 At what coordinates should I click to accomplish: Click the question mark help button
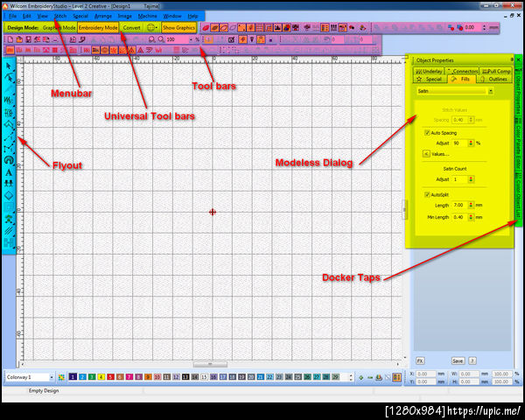click(472, 360)
